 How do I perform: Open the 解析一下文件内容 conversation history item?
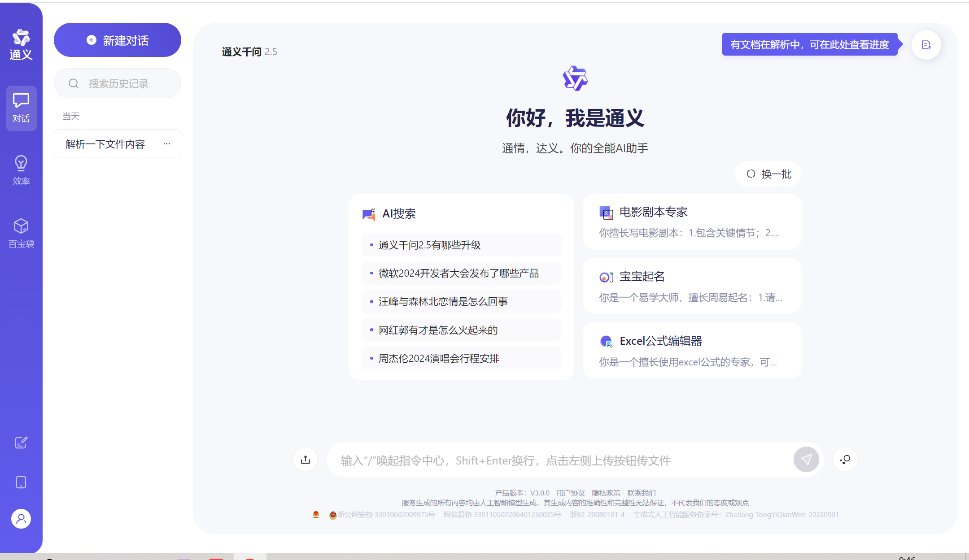coord(105,144)
